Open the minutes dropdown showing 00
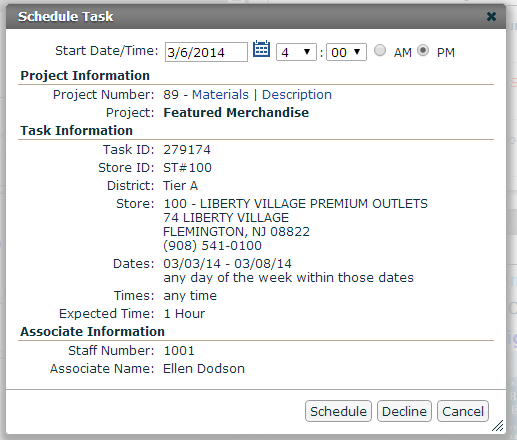Image resolution: width=517 pixels, height=440 pixels. (x=346, y=52)
